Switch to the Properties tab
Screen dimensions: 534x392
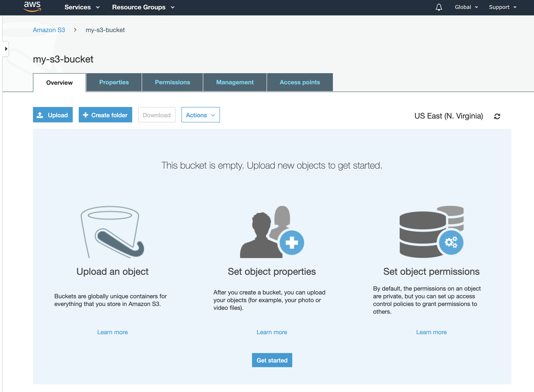tap(114, 82)
